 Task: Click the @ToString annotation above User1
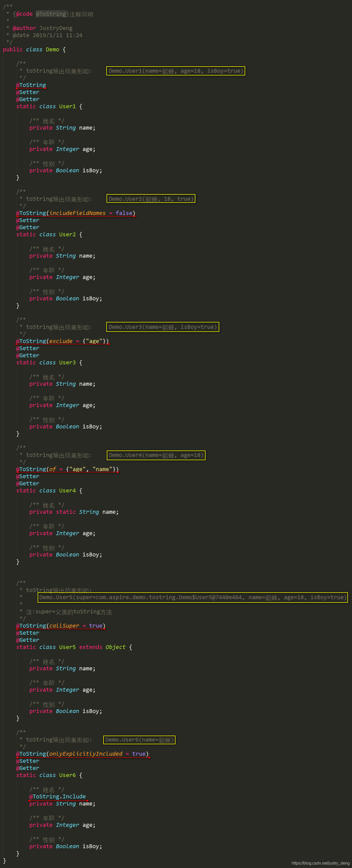coord(31,85)
